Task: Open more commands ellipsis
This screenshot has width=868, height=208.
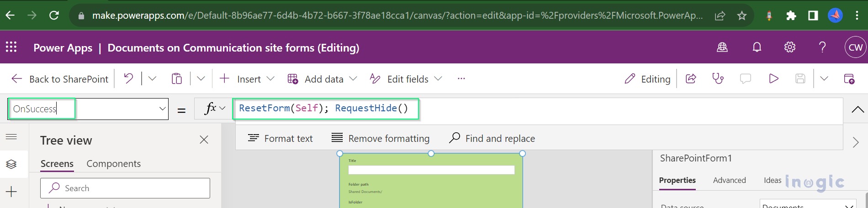Action: [x=461, y=78]
